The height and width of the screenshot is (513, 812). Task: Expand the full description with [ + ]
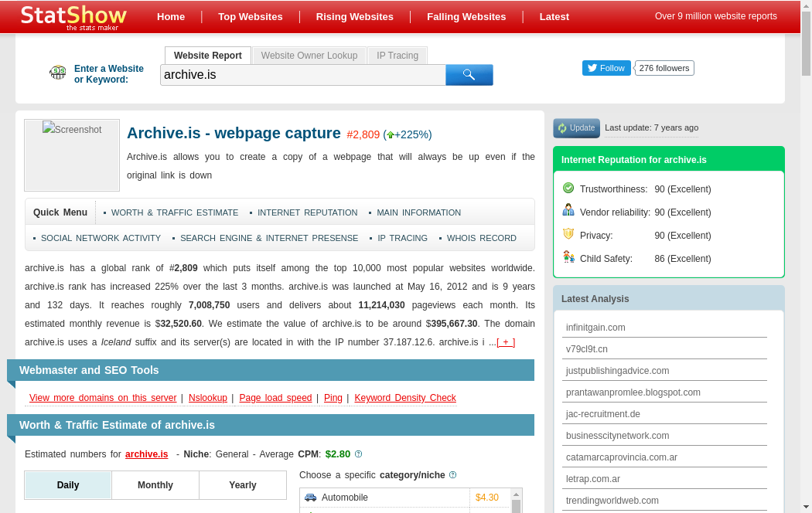(x=506, y=342)
